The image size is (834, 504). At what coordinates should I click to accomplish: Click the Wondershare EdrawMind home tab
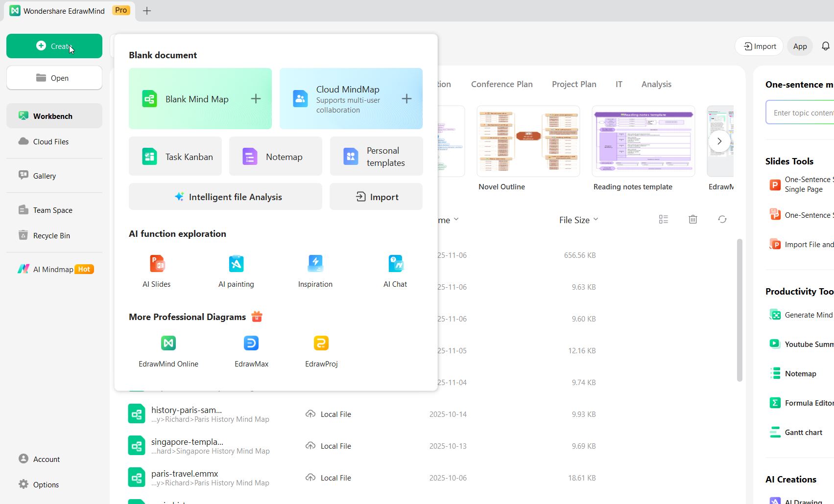(70, 11)
